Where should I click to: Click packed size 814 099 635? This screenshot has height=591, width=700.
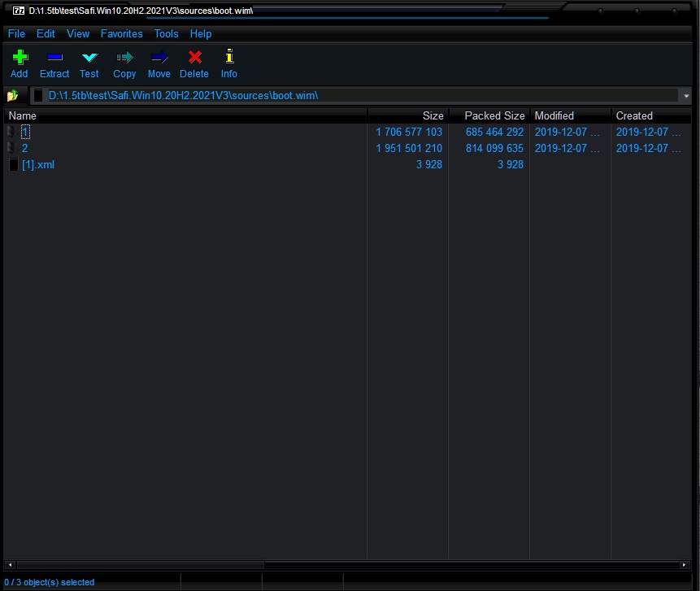point(494,148)
